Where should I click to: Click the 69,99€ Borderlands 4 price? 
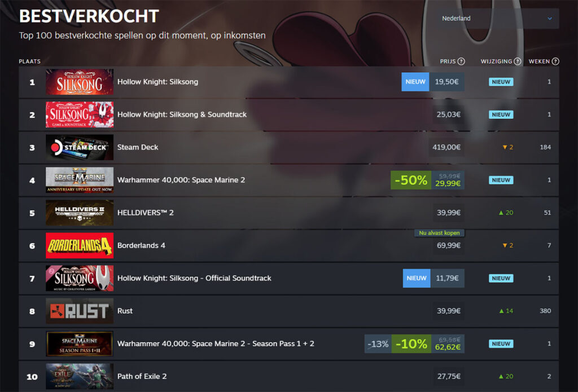[448, 245]
